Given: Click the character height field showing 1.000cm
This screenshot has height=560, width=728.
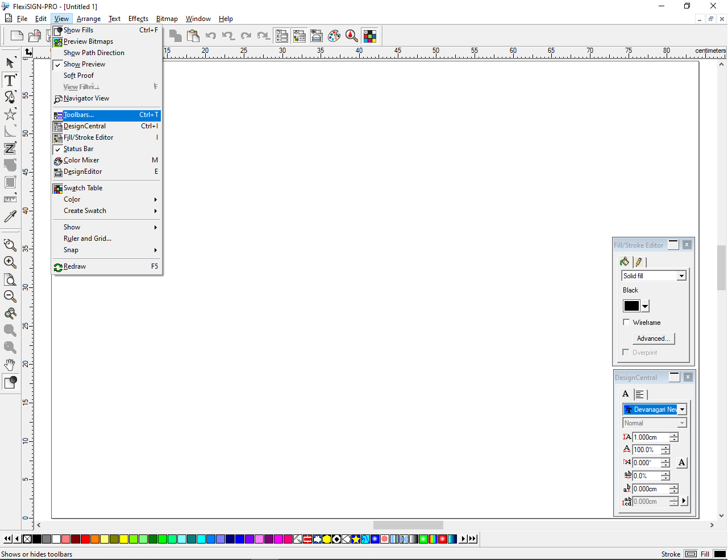Looking at the screenshot, I should click(651, 437).
